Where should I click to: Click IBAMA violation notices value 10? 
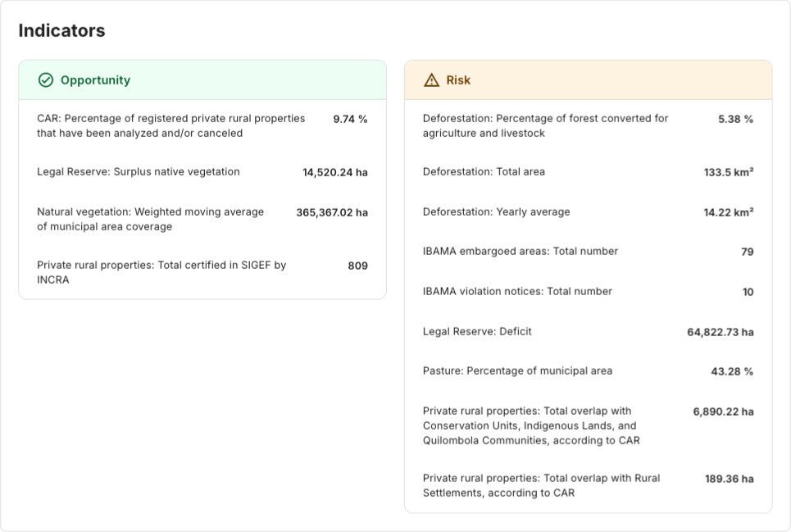[x=748, y=293]
